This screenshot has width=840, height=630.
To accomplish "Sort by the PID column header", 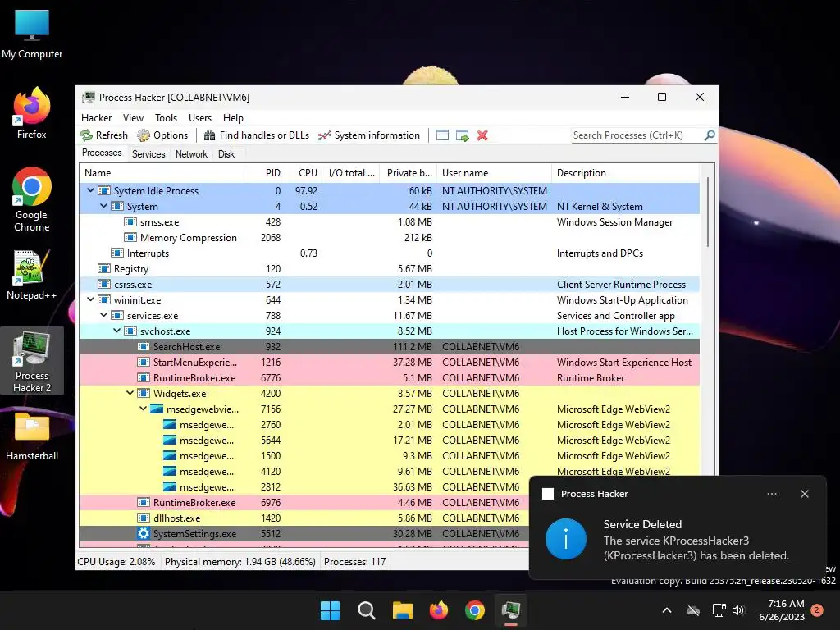I will (x=265, y=173).
